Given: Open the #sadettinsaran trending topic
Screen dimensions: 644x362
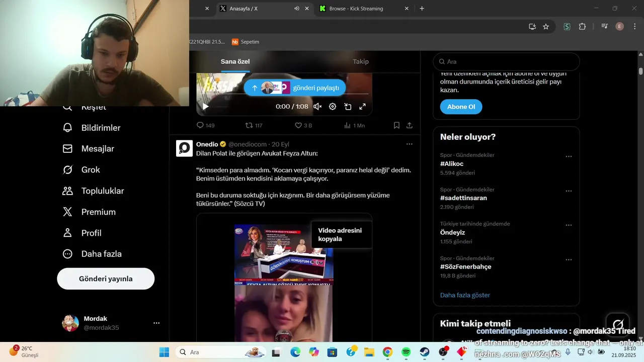Looking at the screenshot, I should tap(463, 198).
